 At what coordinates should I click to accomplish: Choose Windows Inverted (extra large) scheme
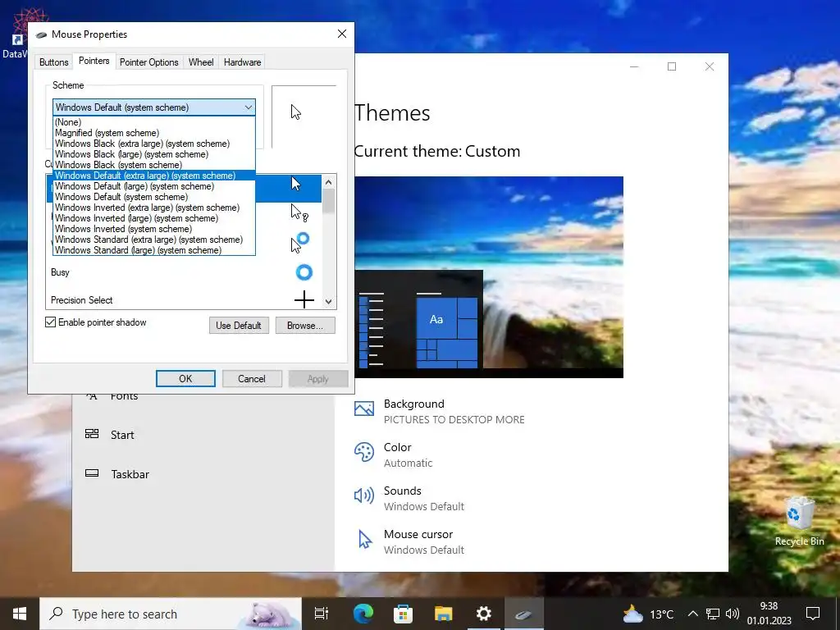click(154, 208)
